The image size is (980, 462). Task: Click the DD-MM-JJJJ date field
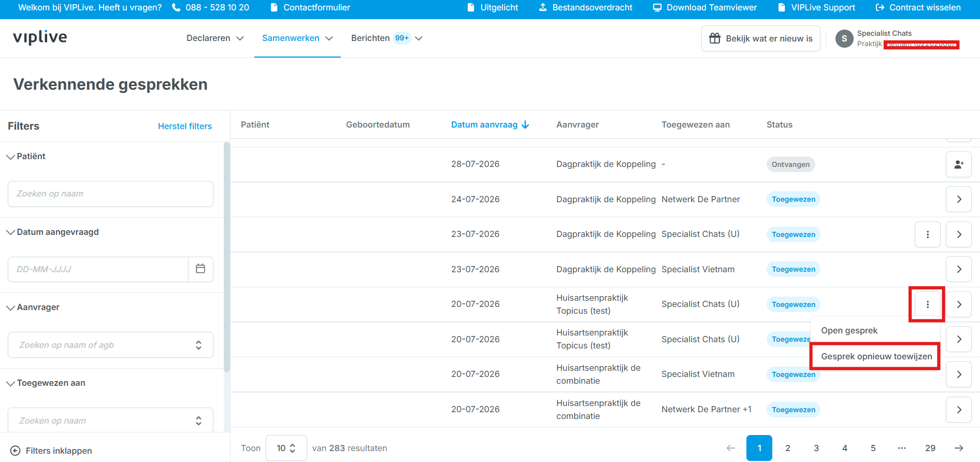(x=98, y=269)
